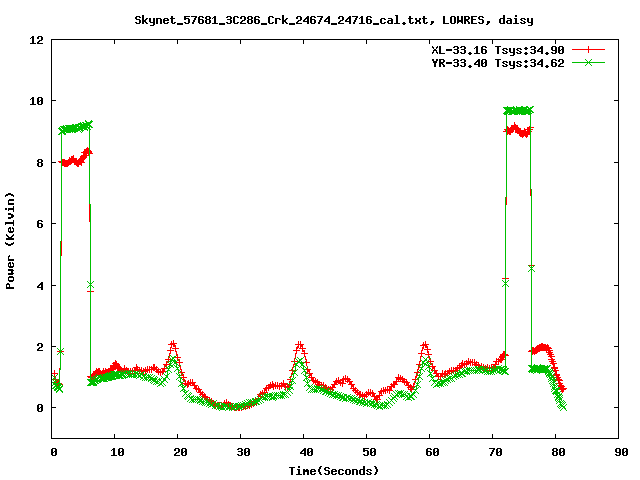The width and height of the screenshot is (640, 480).
Task: Click the green YR legend line sample
Action: tap(588, 62)
